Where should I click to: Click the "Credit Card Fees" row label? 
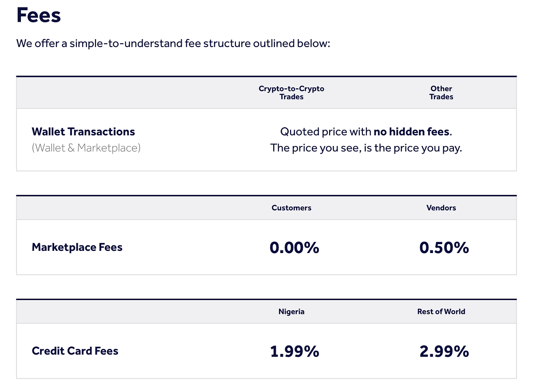pos(75,351)
